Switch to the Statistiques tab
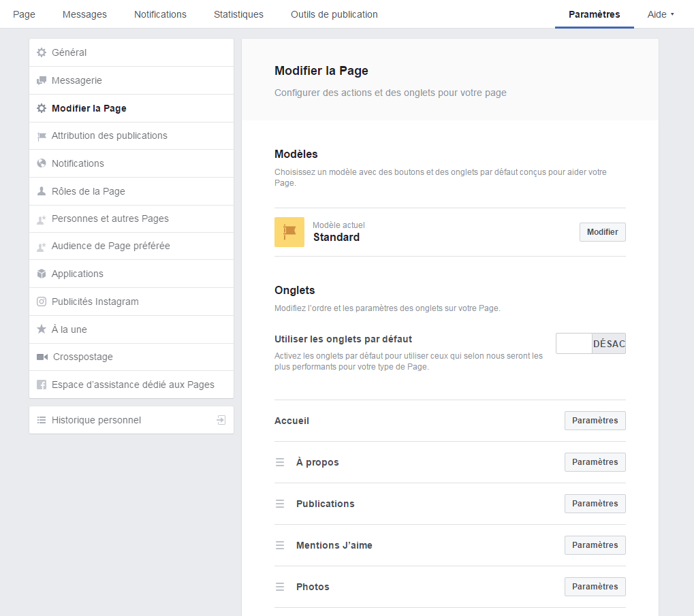694x616 pixels. click(x=238, y=14)
